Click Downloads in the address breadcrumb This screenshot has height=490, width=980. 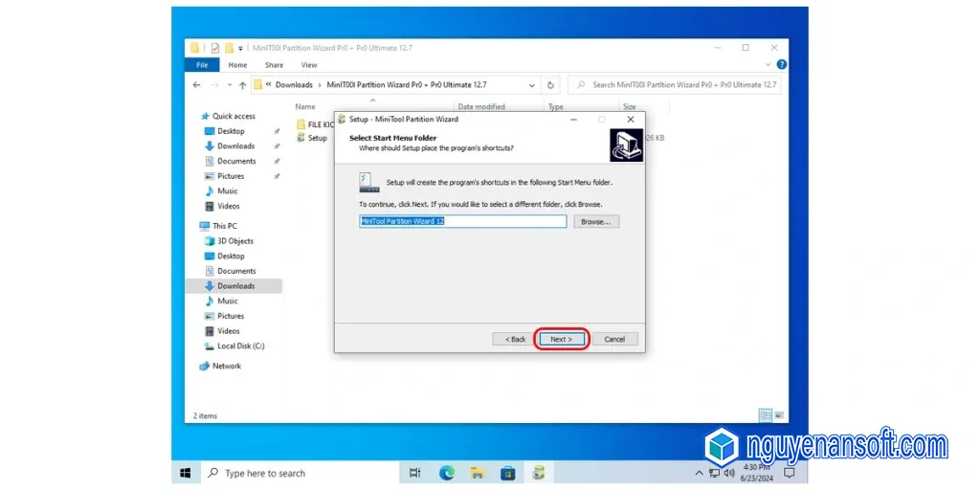tap(294, 85)
